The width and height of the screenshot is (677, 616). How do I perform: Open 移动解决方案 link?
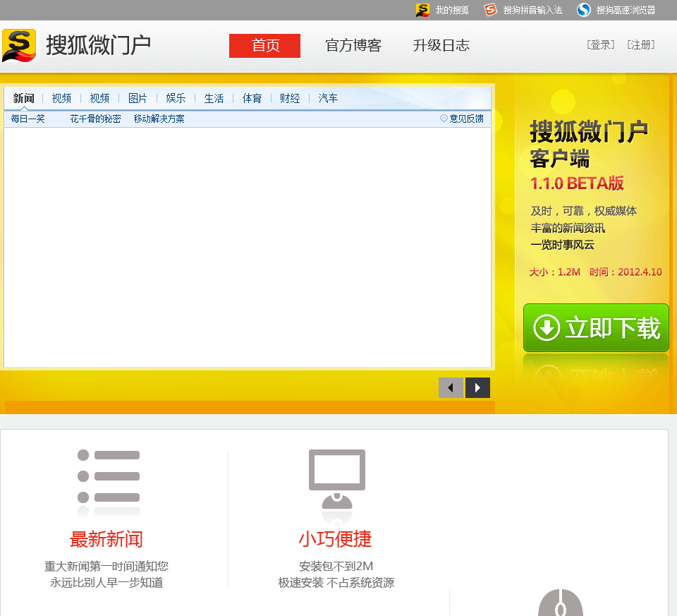pyautogui.click(x=159, y=119)
